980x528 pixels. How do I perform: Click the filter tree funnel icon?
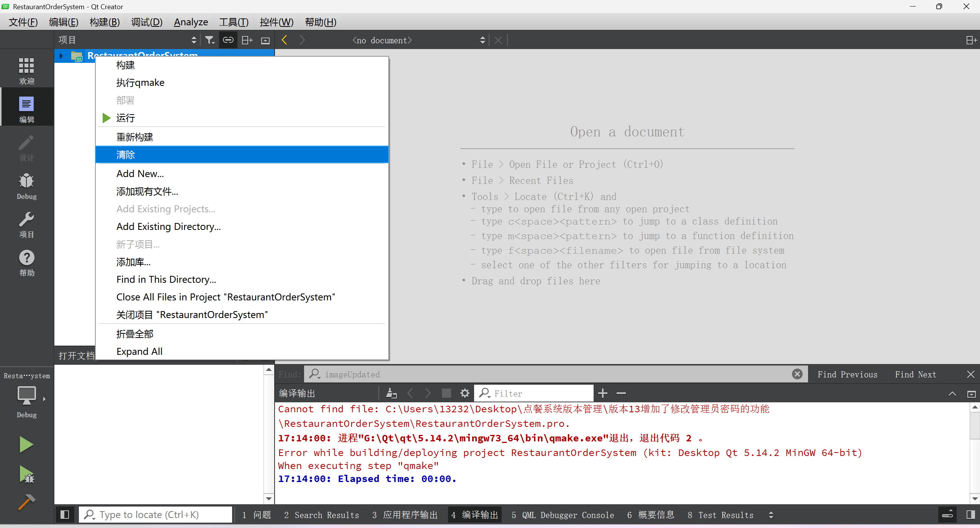(x=210, y=40)
